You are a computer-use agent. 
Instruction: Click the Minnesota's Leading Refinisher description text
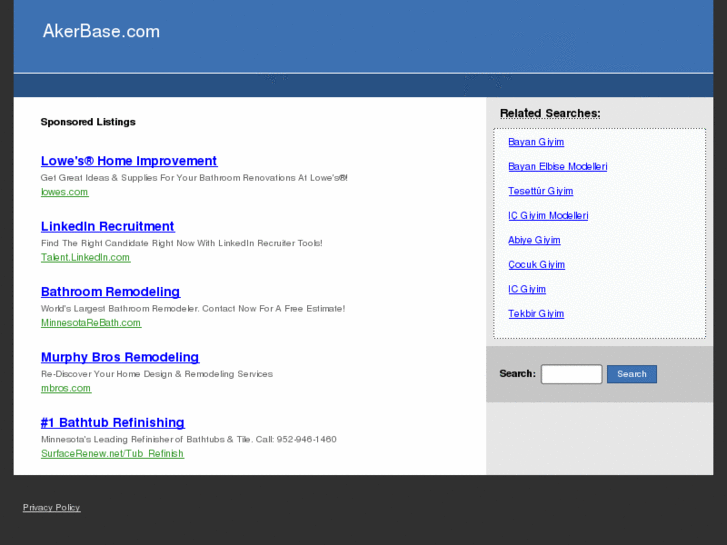tap(189, 439)
